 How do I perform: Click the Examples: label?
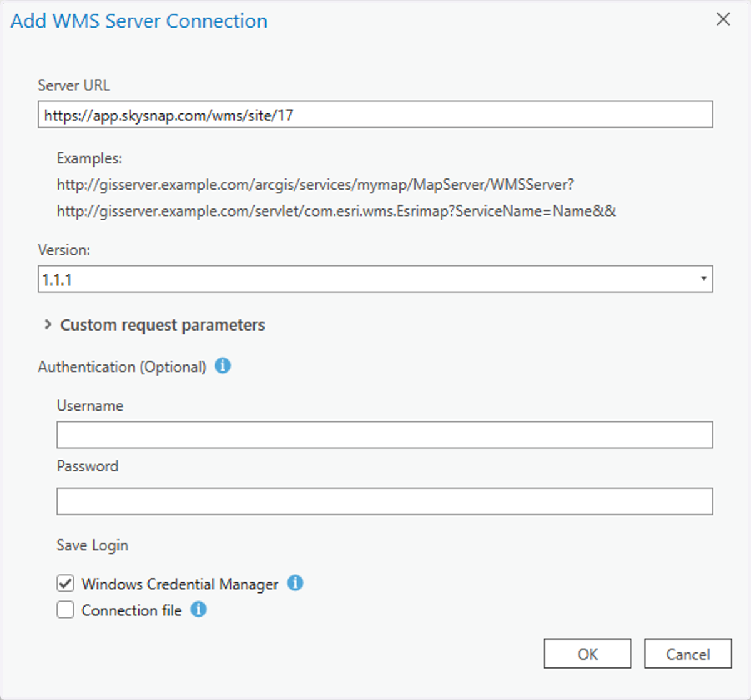coord(89,158)
